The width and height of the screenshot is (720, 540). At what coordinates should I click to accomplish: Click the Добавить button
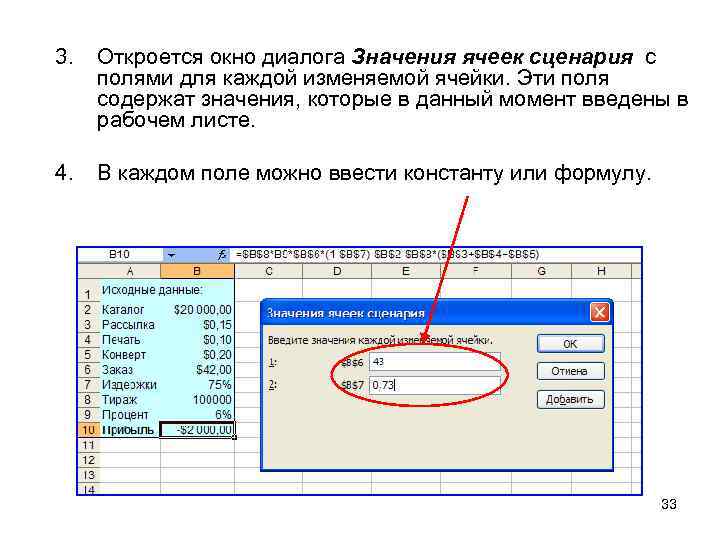click(570, 399)
